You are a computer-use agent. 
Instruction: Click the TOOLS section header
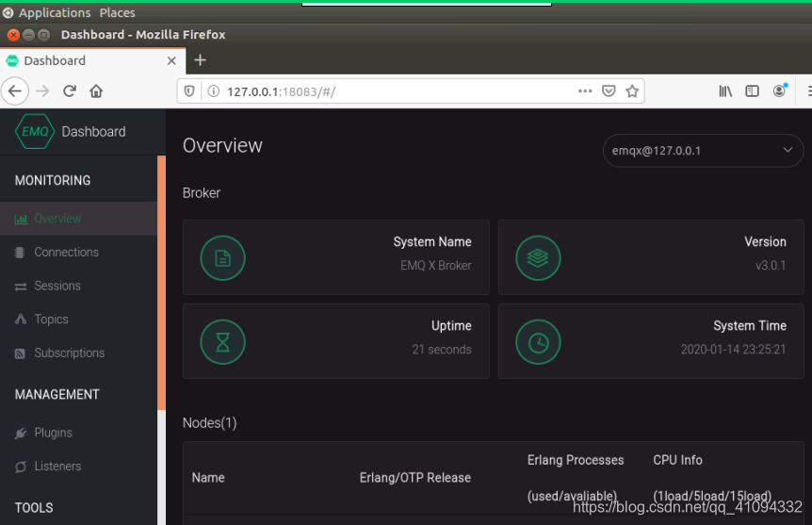34,507
